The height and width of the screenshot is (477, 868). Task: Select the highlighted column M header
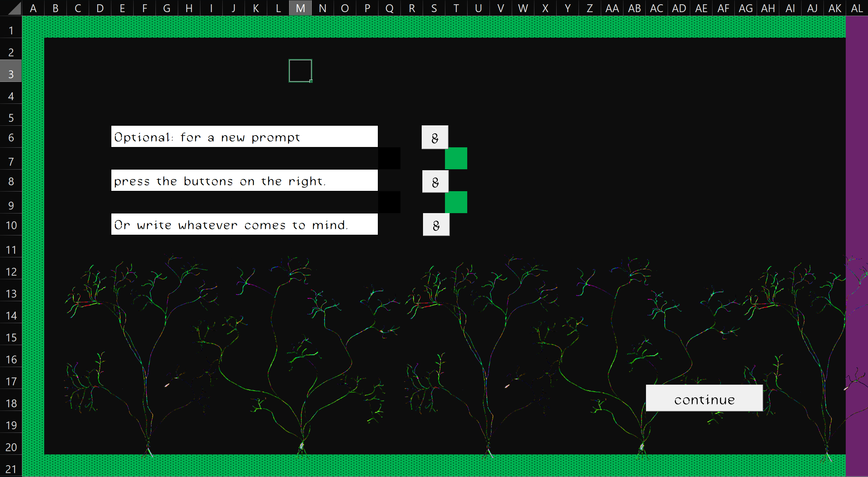point(300,8)
